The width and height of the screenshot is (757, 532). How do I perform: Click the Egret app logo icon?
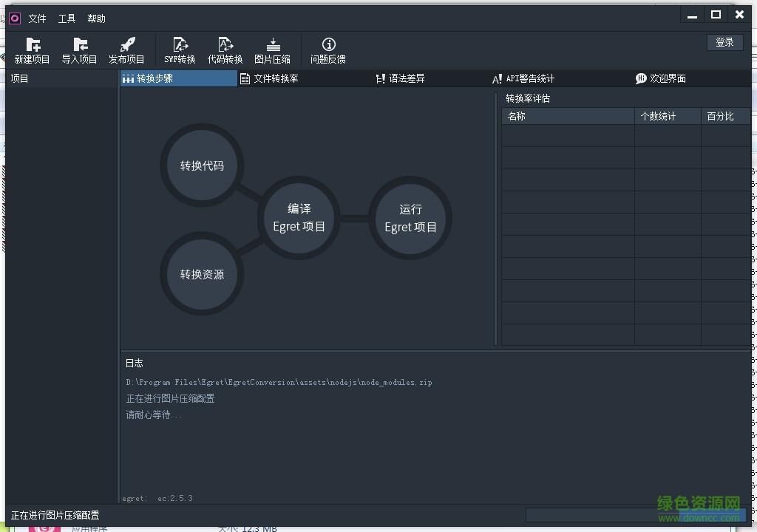point(15,18)
